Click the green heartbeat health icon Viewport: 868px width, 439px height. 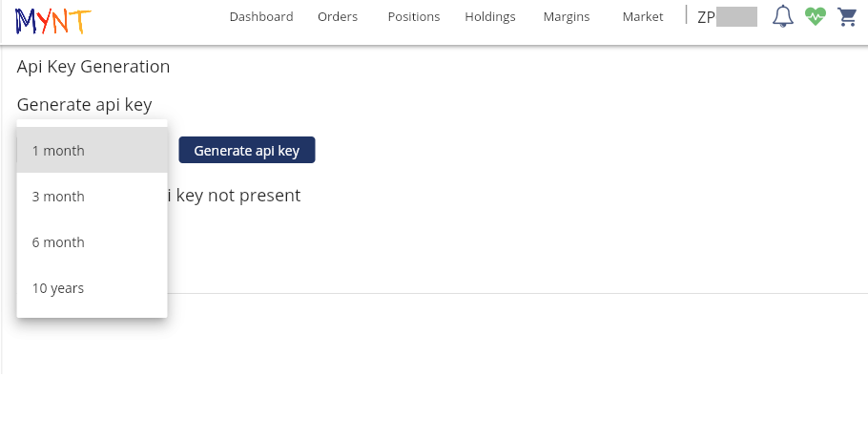pos(815,16)
